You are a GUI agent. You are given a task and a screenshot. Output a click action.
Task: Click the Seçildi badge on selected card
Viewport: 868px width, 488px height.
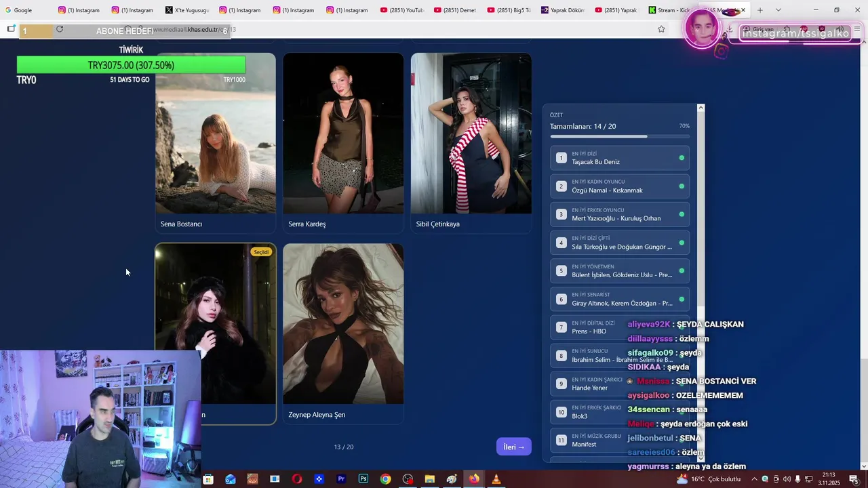pos(261,252)
